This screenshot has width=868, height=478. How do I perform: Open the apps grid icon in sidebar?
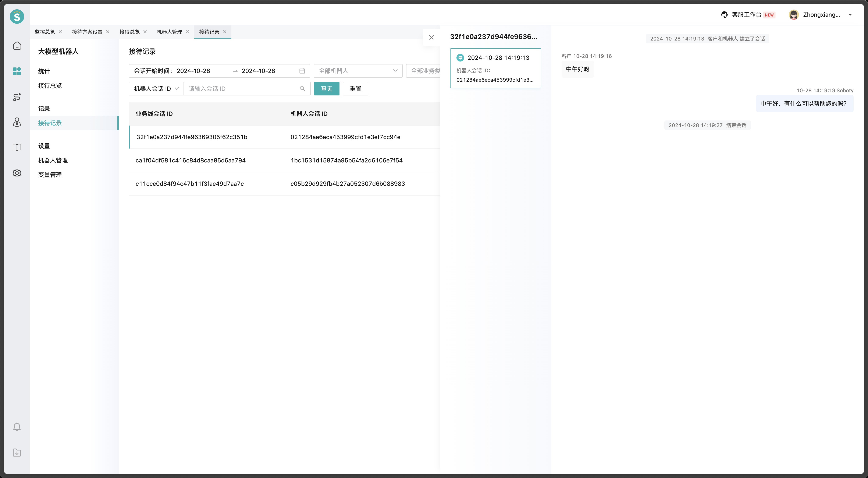click(x=17, y=71)
